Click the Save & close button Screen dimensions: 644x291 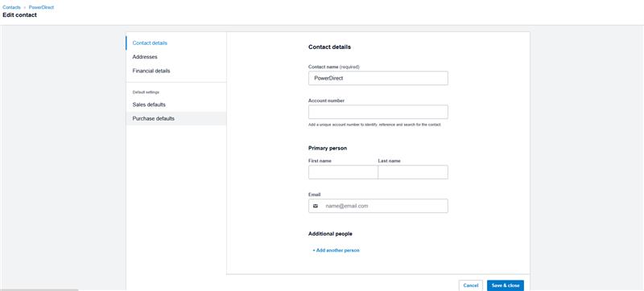click(x=506, y=285)
